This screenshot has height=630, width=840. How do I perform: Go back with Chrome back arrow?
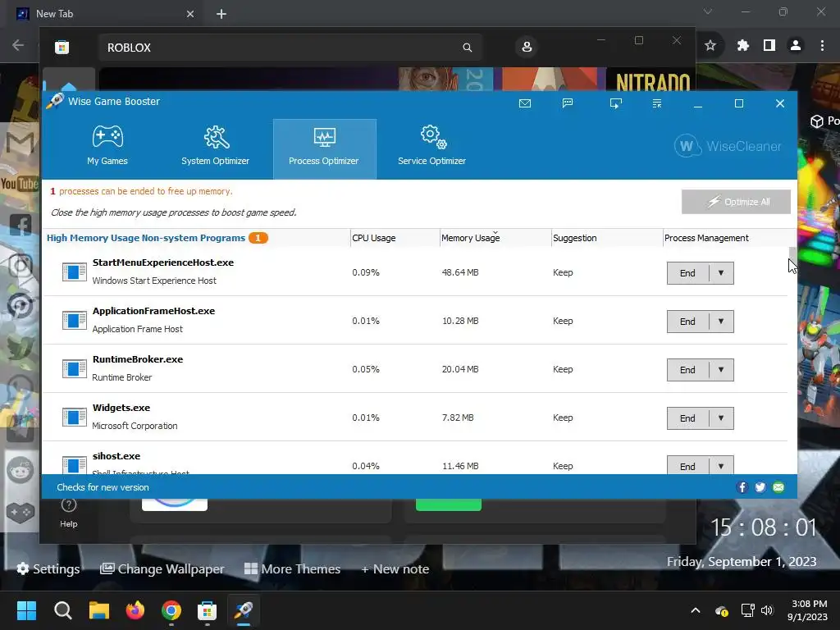18,46
